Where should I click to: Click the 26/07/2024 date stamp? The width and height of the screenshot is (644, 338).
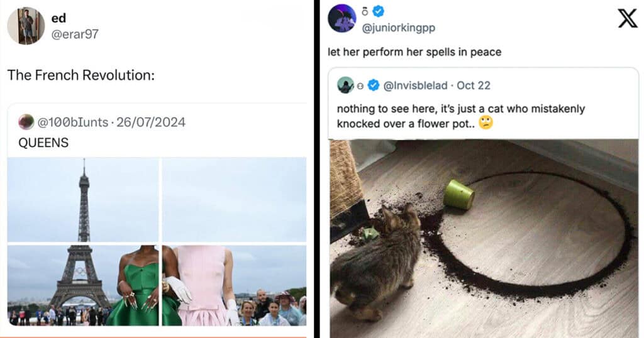151,122
